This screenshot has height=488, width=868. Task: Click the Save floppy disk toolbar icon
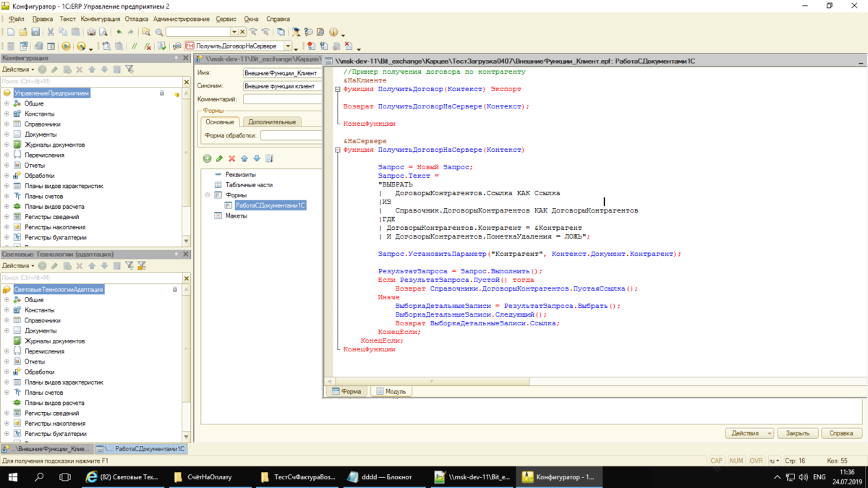point(35,33)
